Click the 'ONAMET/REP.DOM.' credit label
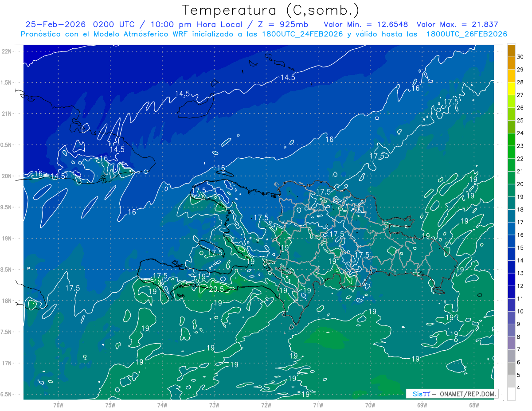The image size is (532, 411). pyautogui.click(x=468, y=394)
